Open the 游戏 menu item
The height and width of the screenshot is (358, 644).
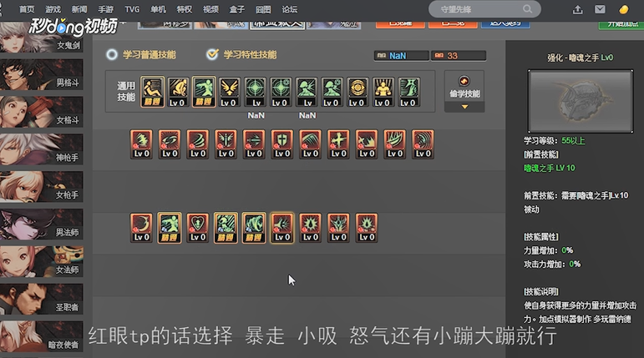(53, 9)
